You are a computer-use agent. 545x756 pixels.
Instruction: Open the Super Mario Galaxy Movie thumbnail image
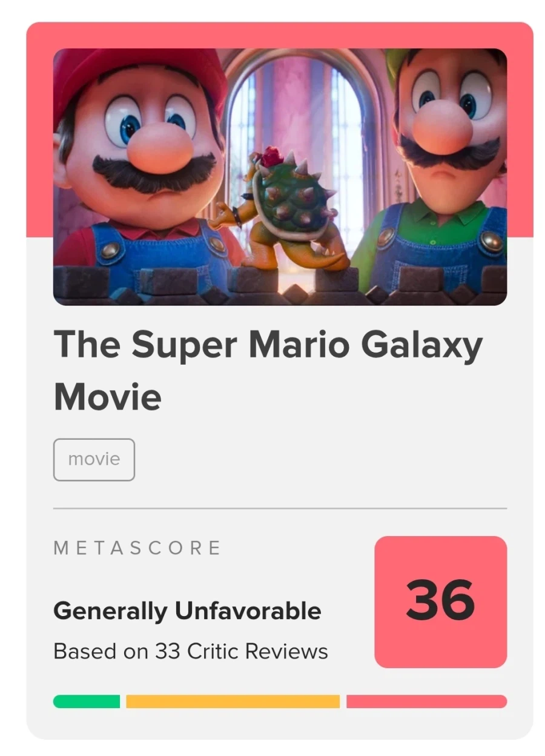280,176
